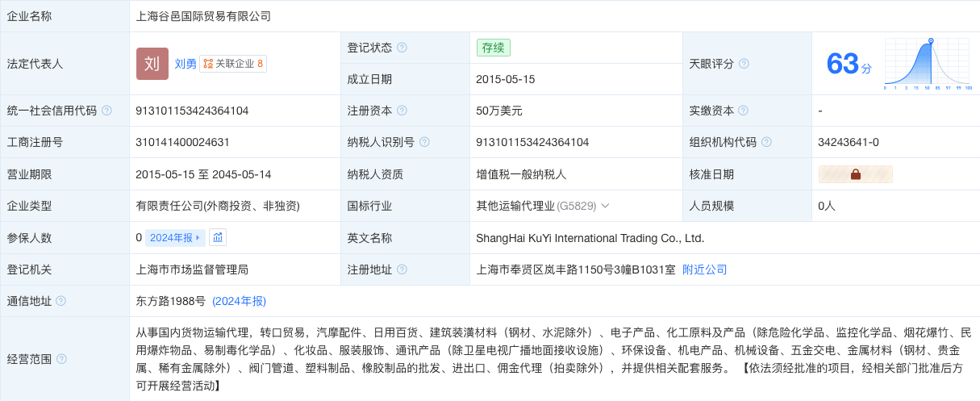
Task: Click the help icon beside 注册地址
Action: click(402, 269)
